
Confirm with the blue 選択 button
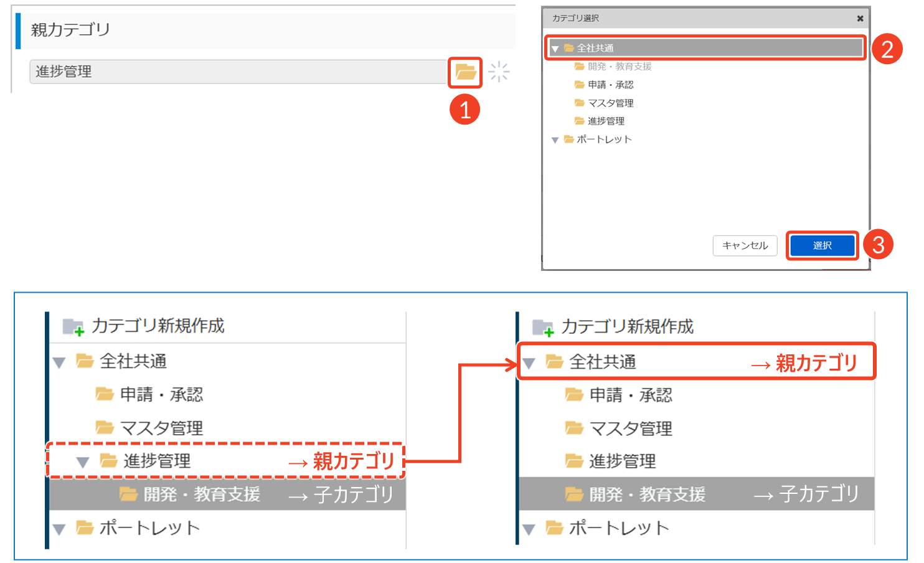click(x=821, y=245)
